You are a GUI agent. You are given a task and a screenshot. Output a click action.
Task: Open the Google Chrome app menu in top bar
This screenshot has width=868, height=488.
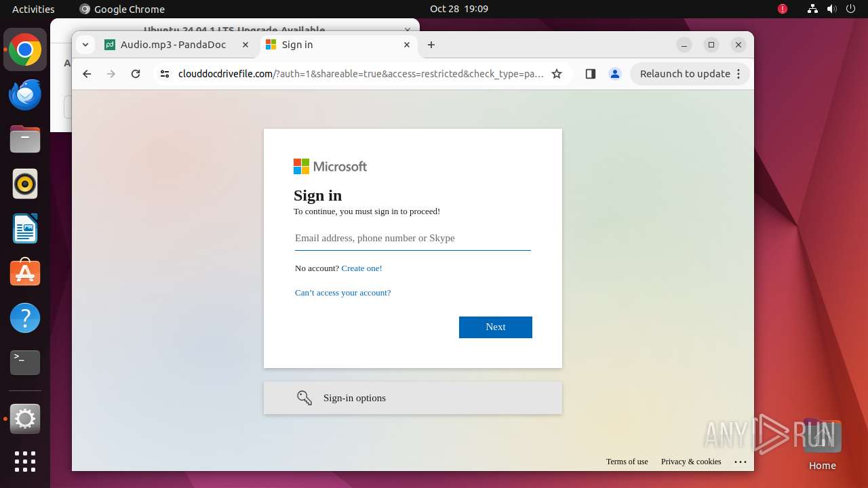[122, 9]
